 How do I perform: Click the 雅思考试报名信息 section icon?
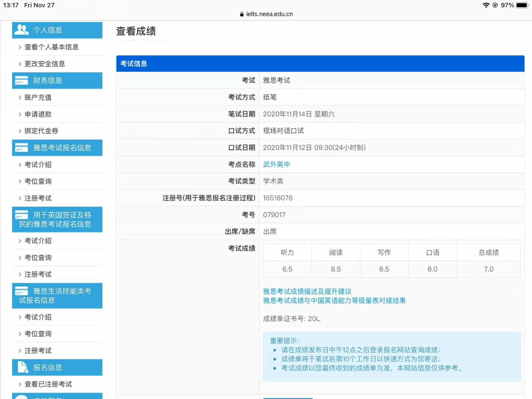[x=21, y=147]
